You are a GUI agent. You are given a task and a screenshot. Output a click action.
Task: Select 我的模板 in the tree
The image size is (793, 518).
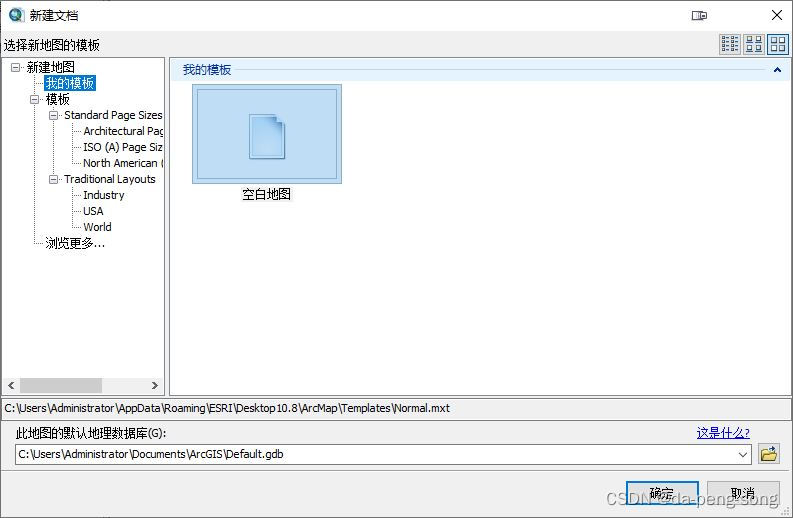(x=70, y=83)
